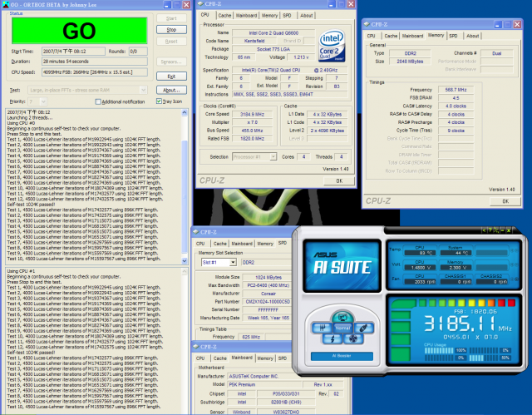Click the CPU Speed field in ORTHOS
The width and height of the screenshot is (532, 415).
click(x=95, y=72)
